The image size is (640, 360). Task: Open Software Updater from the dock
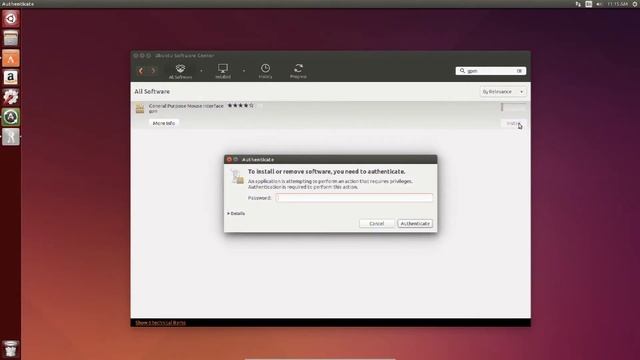[11, 117]
